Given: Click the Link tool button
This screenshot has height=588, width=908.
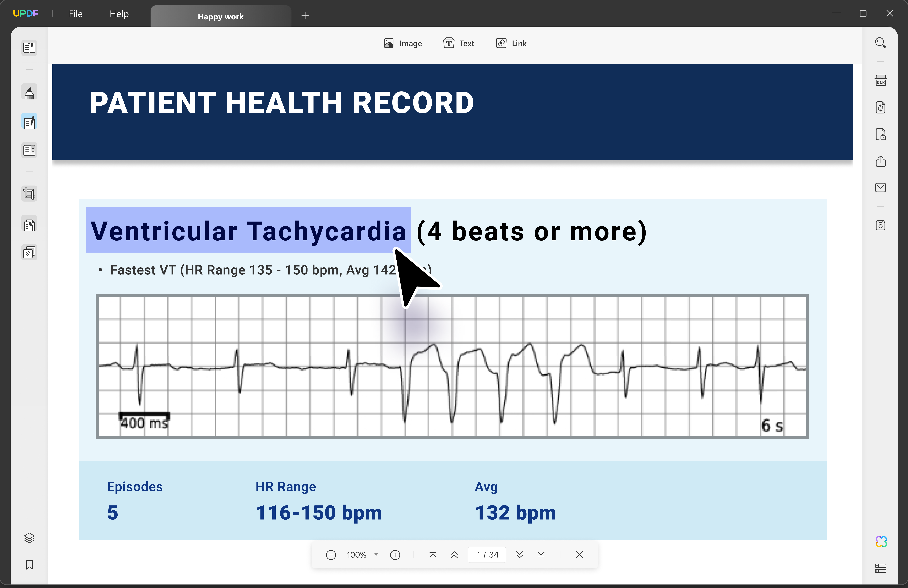Looking at the screenshot, I should point(511,43).
